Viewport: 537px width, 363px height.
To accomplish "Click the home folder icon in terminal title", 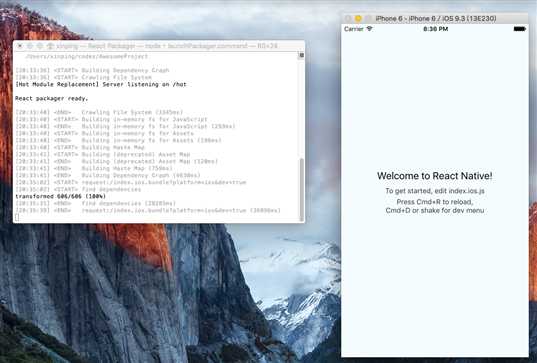I will (x=51, y=46).
